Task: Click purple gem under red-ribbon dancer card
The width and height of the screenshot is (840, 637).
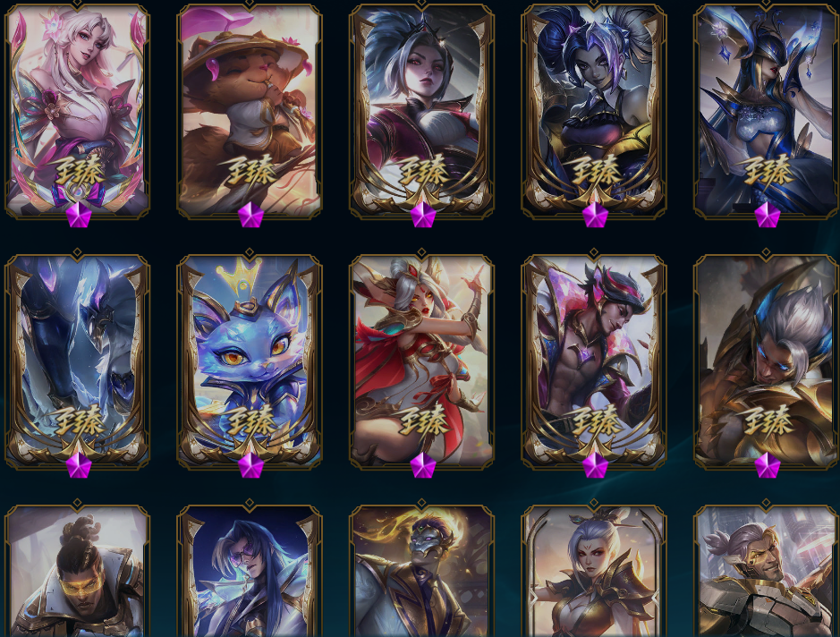Action: pyautogui.click(x=423, y=465)
